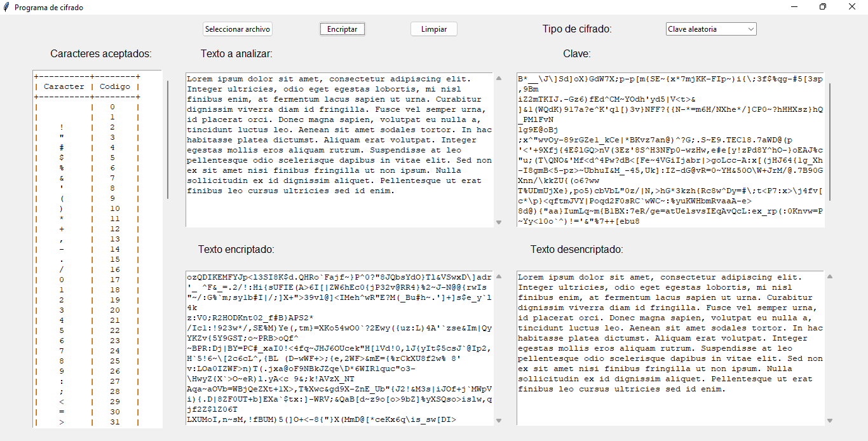Select the Clave aleatoria combobox

click(x=705, y=29)
